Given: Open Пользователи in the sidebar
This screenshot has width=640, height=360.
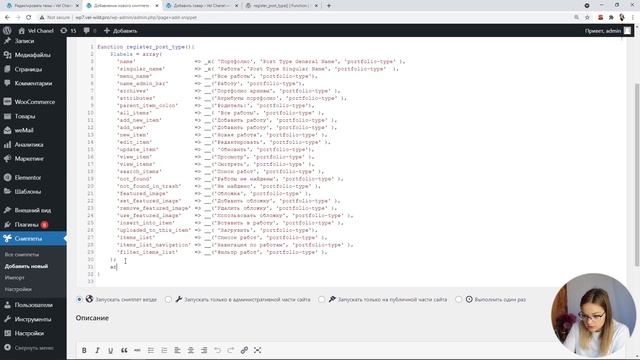Looking at the screenshot, I should tap(33, 305).
